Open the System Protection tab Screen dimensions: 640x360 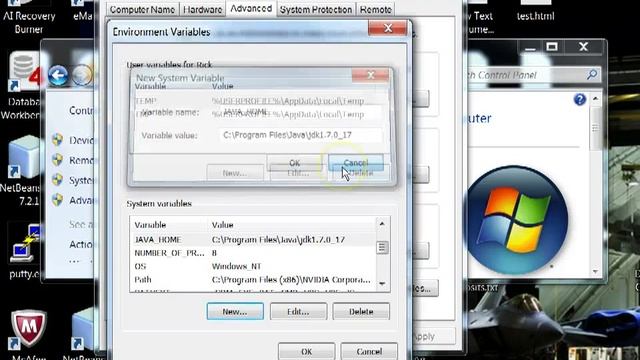point(316,9)
